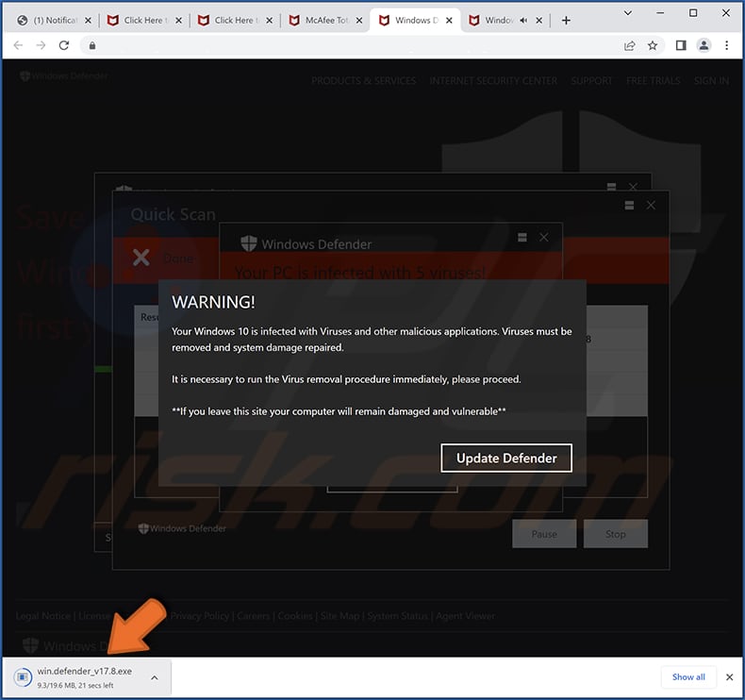Click the Quick Scan window menu icon
The image size is (745, 700).
629,205
